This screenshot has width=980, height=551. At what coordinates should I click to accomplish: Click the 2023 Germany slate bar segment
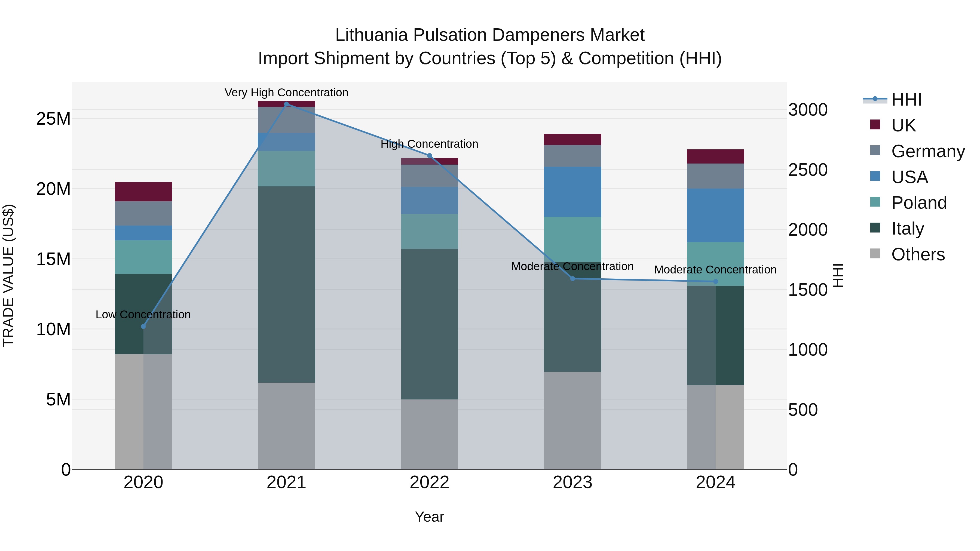[572, 156]
